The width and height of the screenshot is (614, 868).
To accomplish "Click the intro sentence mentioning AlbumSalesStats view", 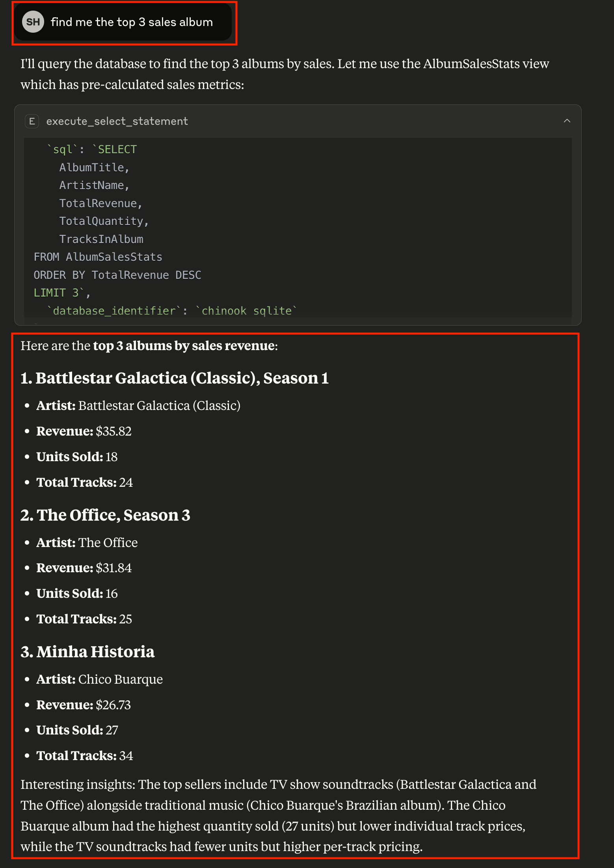I will [x=285, y=74].
